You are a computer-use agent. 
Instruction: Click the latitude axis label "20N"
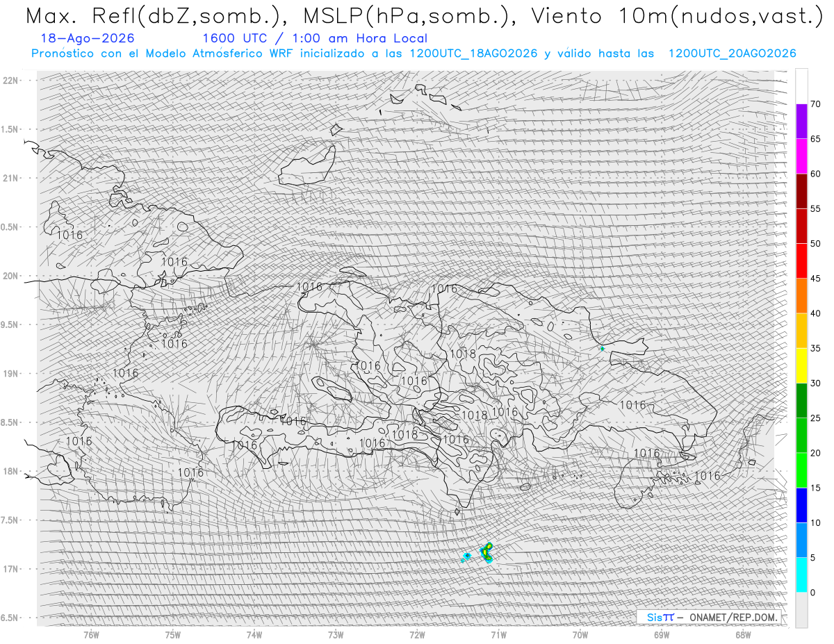12,276
